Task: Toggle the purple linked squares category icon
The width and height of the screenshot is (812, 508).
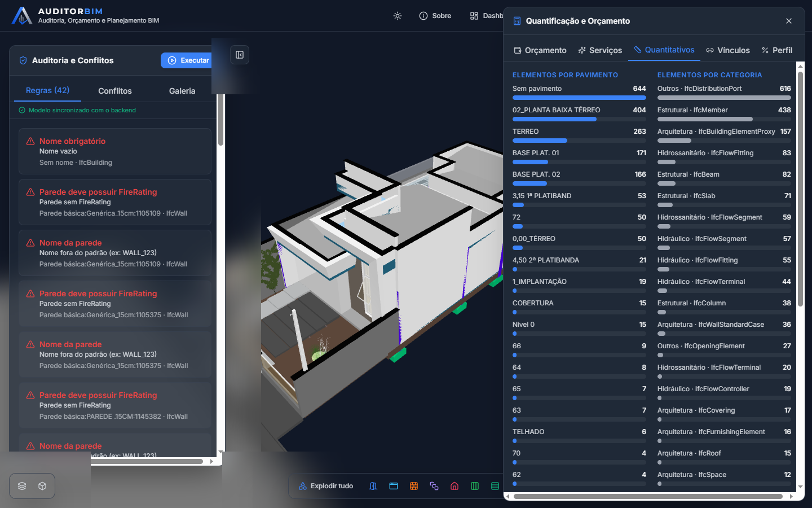Action: click(434, 486)
